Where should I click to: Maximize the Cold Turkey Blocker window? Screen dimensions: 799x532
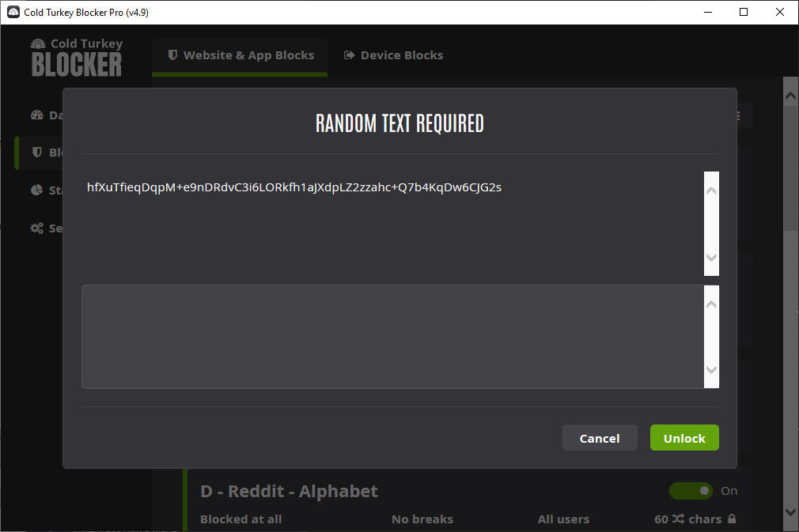tap(743, 12)
